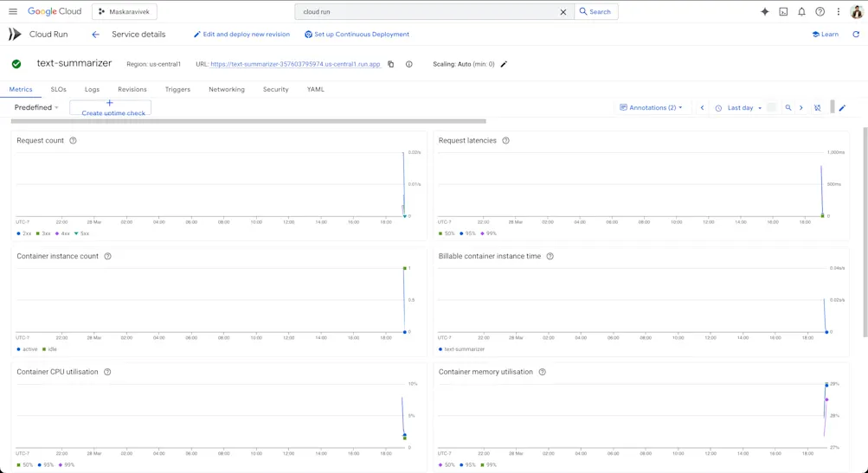Open the three-dot settings and utilities menu

pyautogui.click(x=838, y=11)
